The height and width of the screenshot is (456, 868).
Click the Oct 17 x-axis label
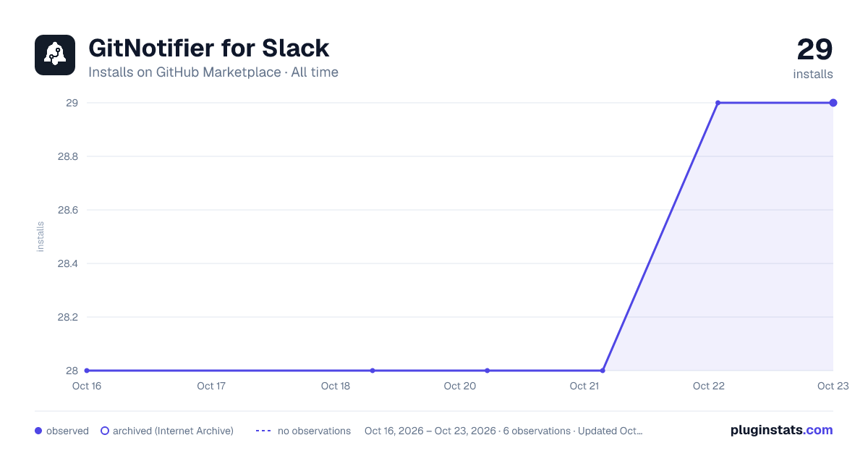tap(211, 386)
